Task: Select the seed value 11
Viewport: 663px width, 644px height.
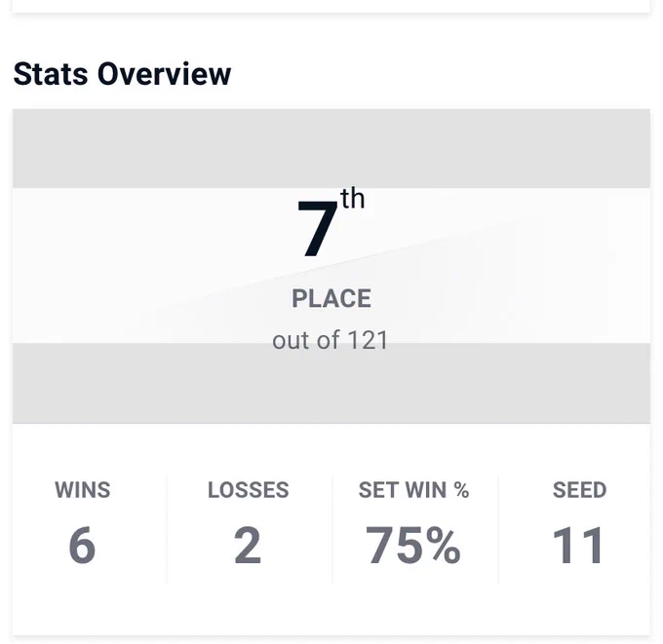Action: tap(578, 546)
